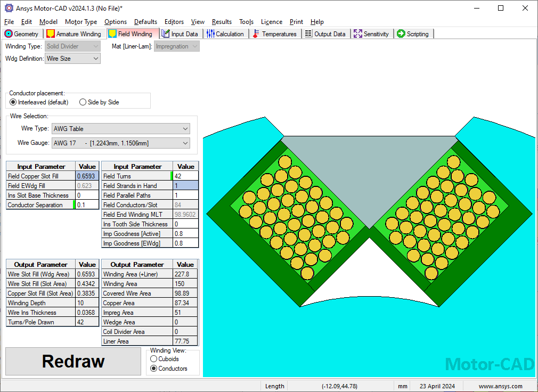Click the Calculation tab icon
Viewport: 538px width, 392px height.
coord(210,34)
